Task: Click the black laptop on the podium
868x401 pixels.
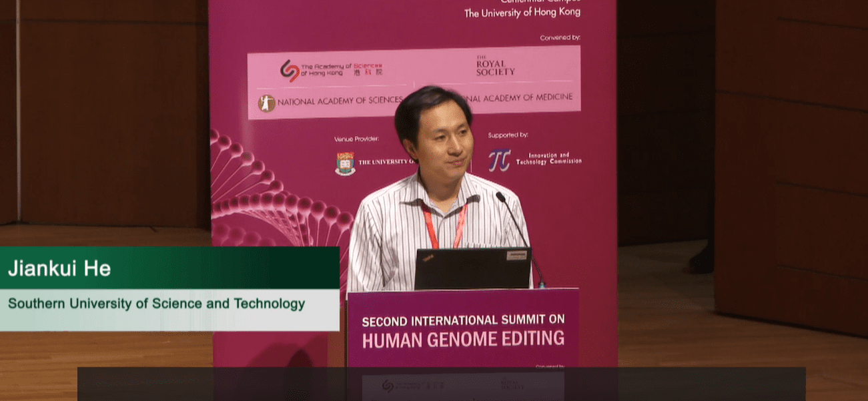Action: (x=472, y=270)
